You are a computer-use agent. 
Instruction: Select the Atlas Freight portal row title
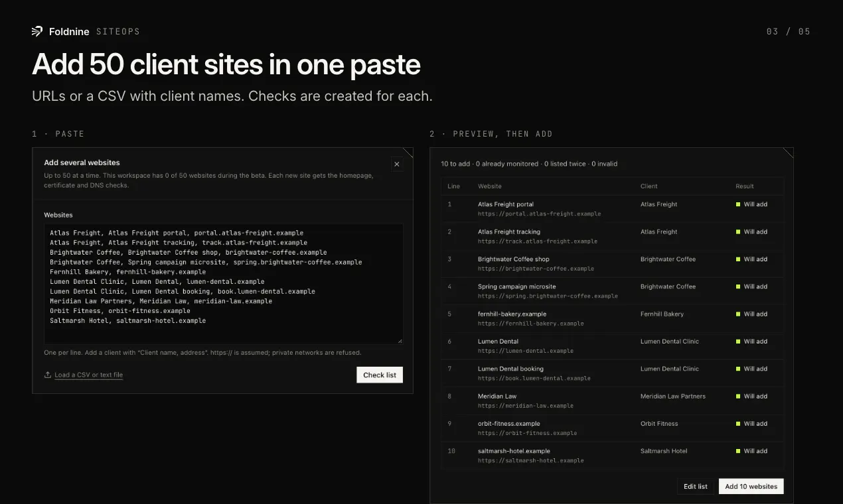pos(506,204)
